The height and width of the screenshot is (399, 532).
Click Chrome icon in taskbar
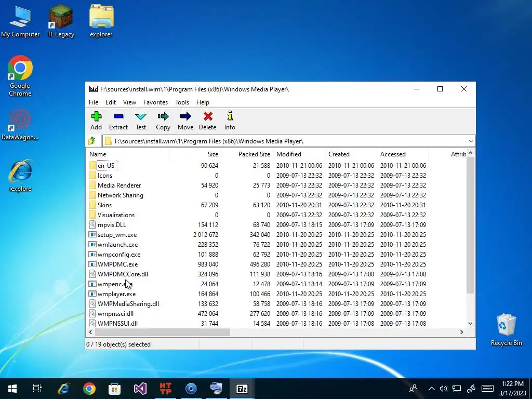tap(89, 389)
